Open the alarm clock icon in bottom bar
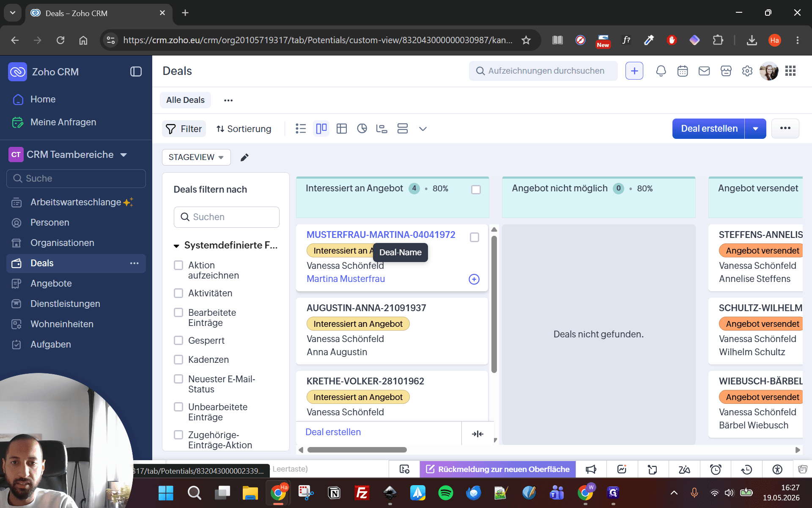 point(716,469)
